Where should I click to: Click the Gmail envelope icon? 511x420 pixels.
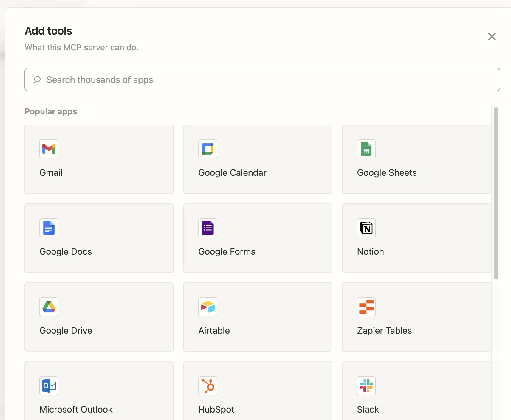point(49,149)
